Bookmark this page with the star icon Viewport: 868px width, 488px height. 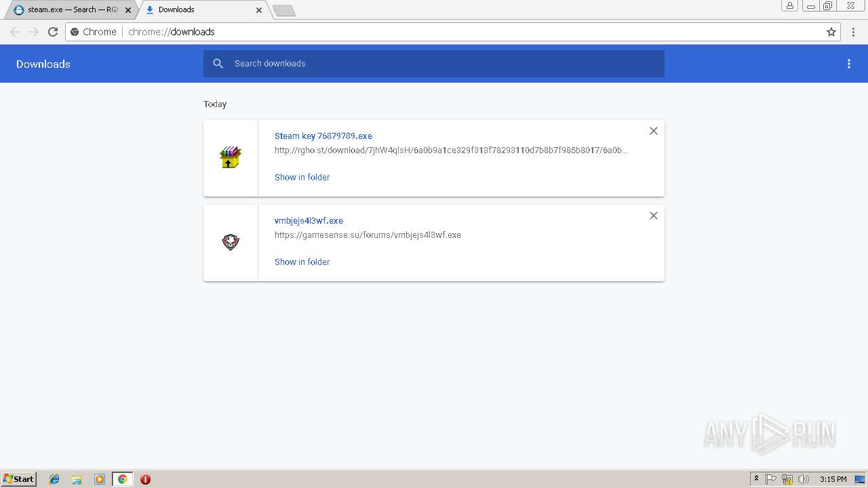tap(831, 32)
